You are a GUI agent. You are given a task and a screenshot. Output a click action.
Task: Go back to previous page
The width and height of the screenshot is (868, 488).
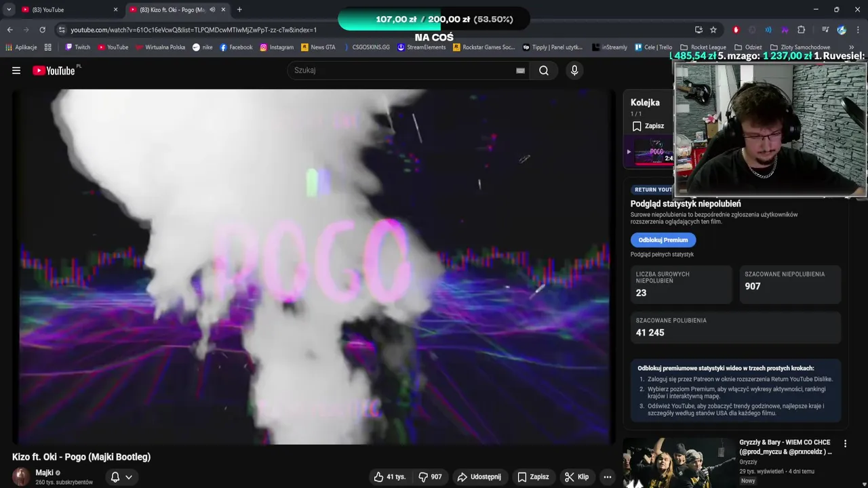[9, 30]
